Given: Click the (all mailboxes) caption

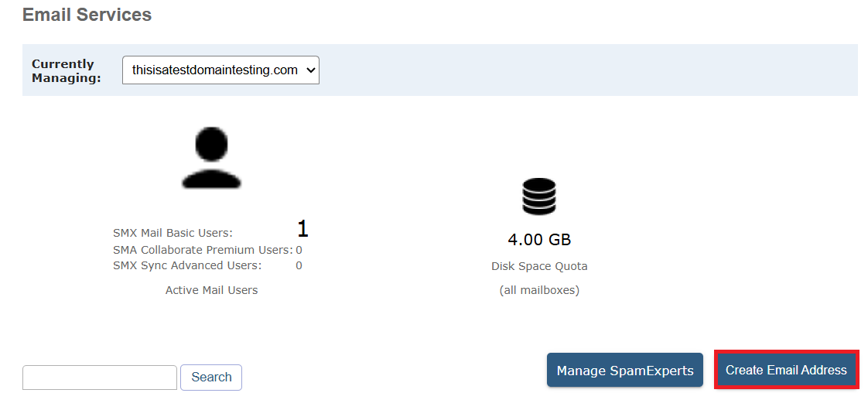Looking at the screenshot, I should point(539,290).
